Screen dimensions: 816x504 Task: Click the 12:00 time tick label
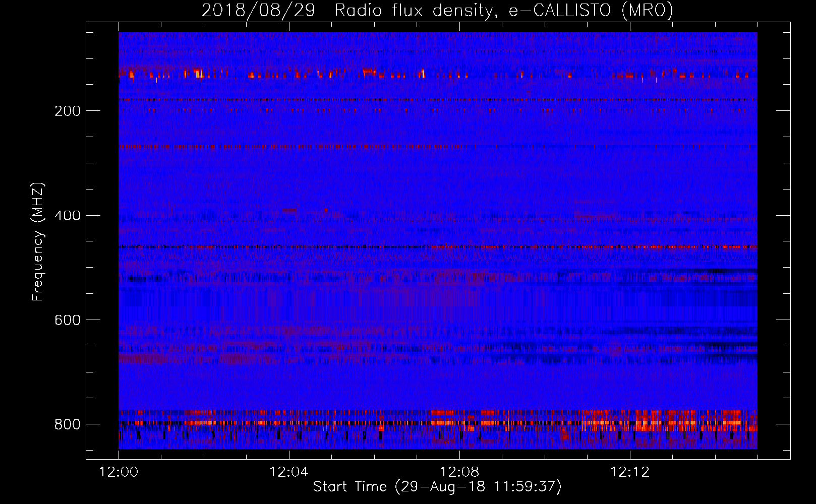pos(119,472)
